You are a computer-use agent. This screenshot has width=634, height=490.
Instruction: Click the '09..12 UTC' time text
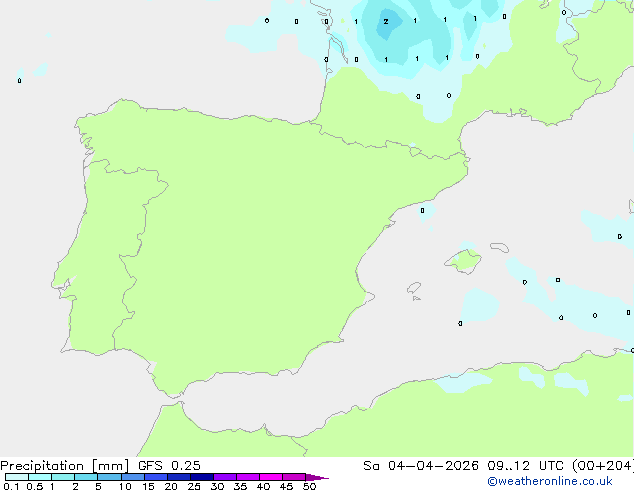[525, 466]
